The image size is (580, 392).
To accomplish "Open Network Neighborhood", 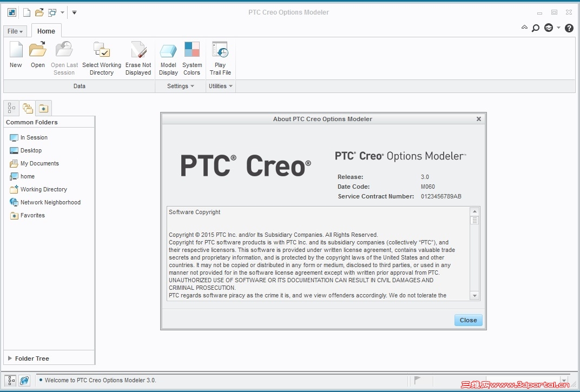I will [x=45, y=202].
